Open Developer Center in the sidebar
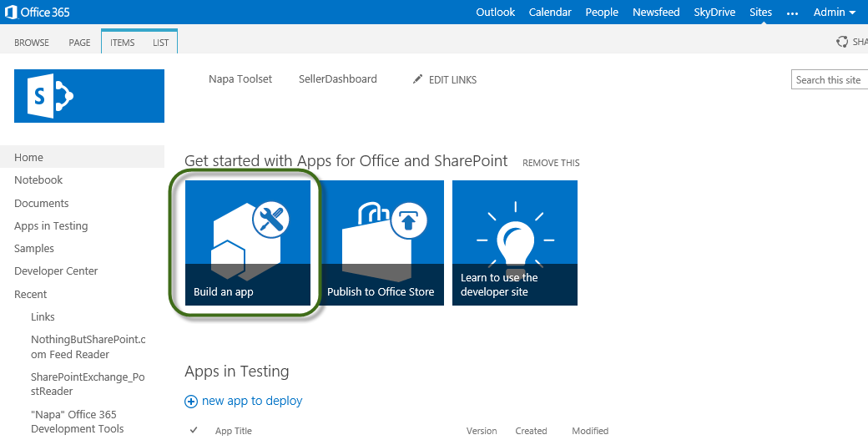This screenshot has width=868, height=445. tap(56, 271)
